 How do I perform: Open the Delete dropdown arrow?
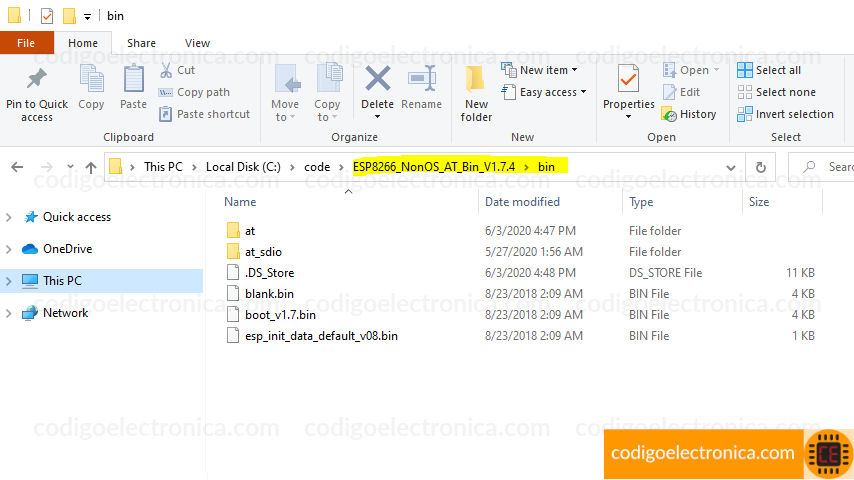coord(377,117)
